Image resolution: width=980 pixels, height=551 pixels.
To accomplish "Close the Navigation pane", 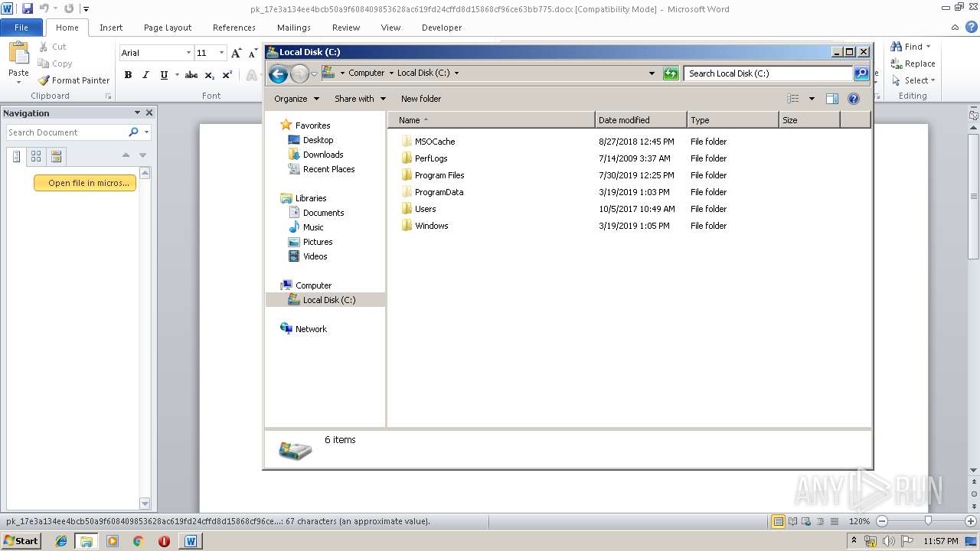I will [x=149, y=112].
